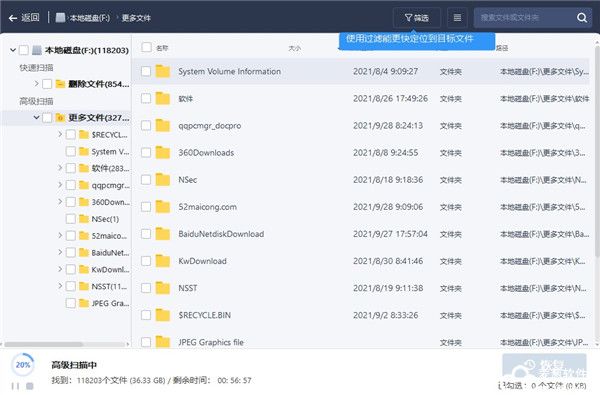This screenshot has width=600, height=395.
Task: Click the search files input field
Action: pyautogui.click(x=533, y=18)
